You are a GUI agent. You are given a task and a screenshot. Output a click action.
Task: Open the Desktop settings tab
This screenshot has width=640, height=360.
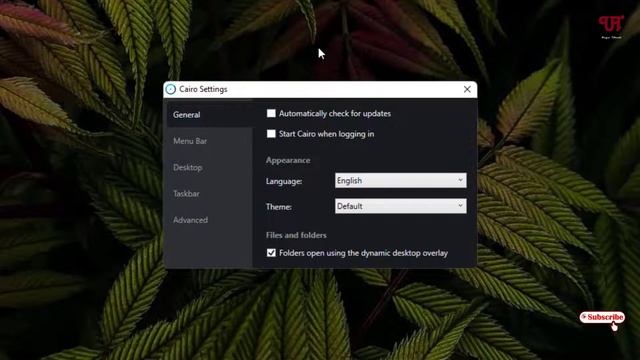point(209,167)
